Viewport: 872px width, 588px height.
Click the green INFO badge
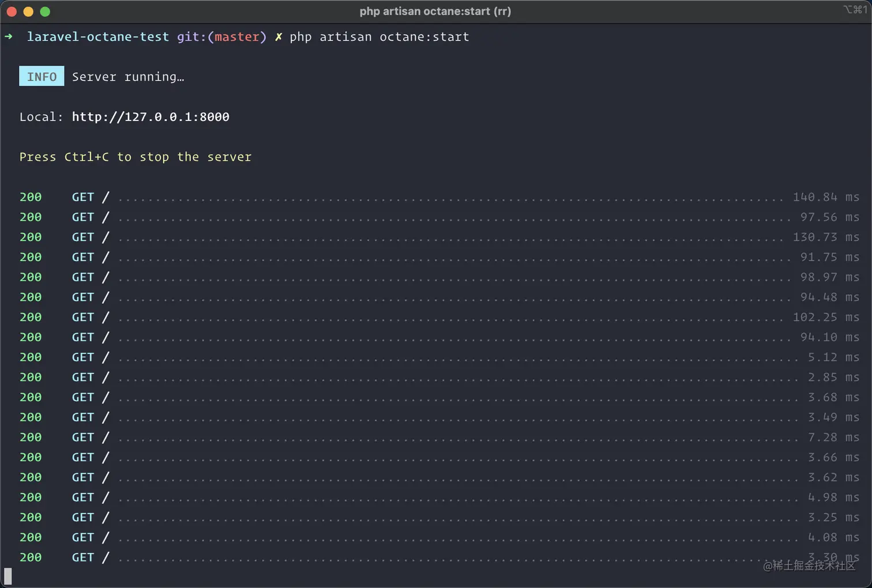pyautogui.click(x=41, y=76)
